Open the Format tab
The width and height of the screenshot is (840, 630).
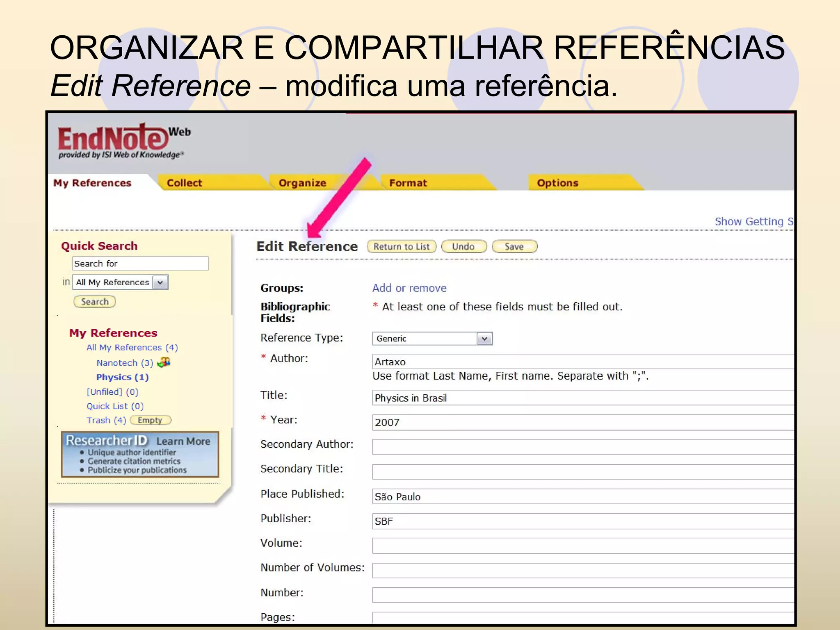pyautogui.click(x=408, y=183)
